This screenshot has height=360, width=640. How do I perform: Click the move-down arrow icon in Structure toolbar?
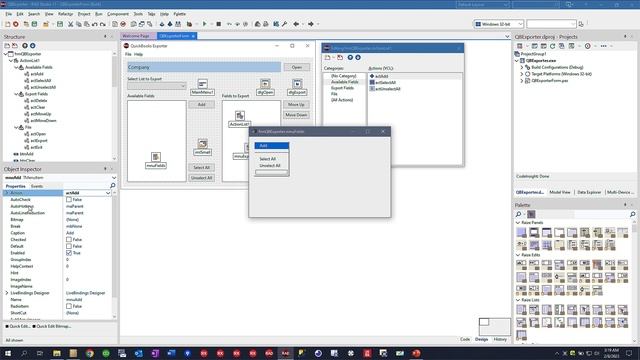(x=33, y=46)
